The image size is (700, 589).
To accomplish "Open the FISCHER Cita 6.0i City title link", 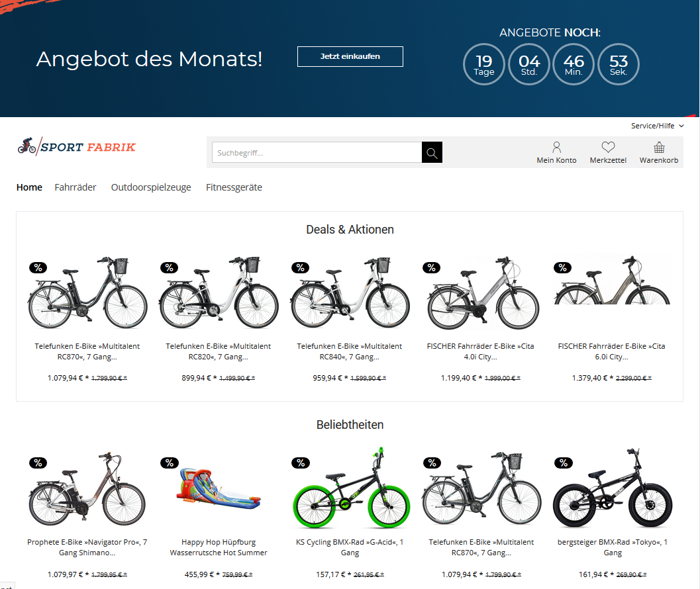I will tap(612, 351).
